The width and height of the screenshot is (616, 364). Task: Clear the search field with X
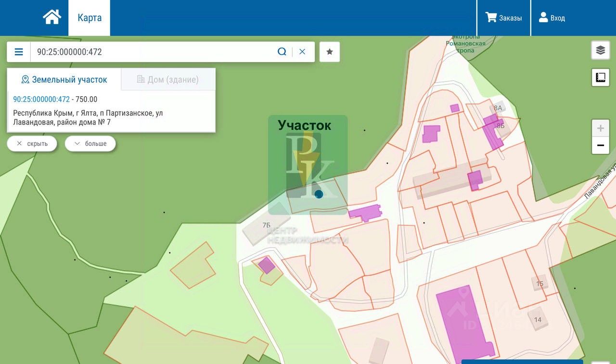coord(302,51)
